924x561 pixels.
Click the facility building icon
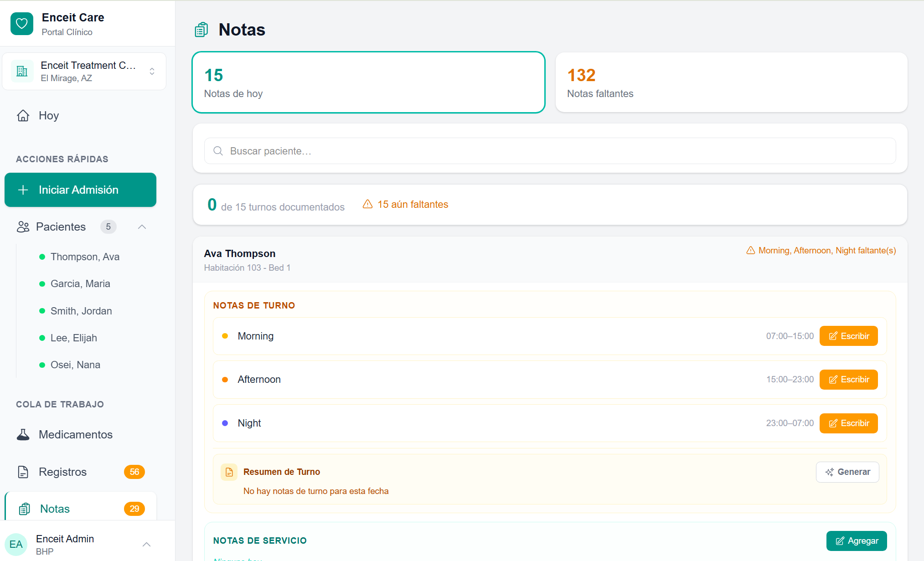click(22, 71)
